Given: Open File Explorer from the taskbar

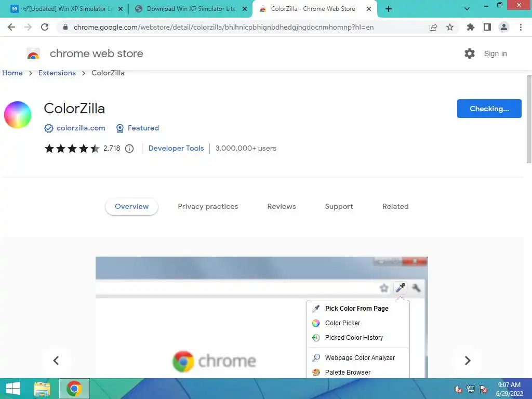Looking at the screenshot, I should [x=42, y=389].
